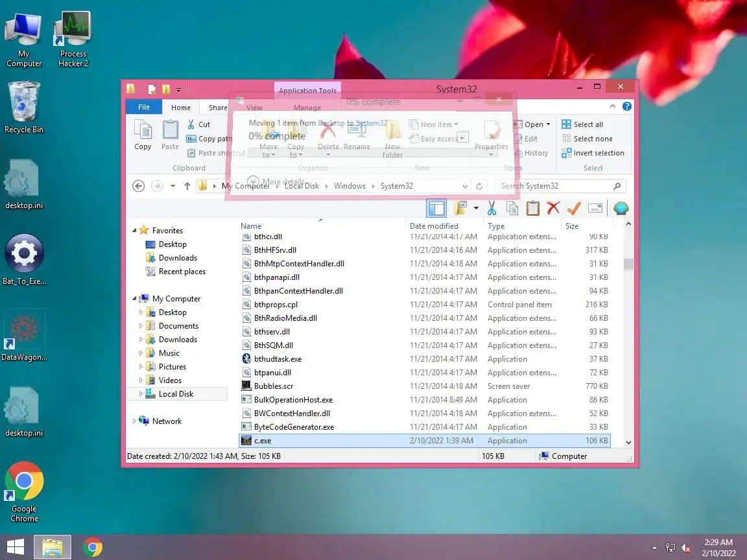The image size is (747, 560).
Task: Click the muted volume tray icon
Action: 686,548
